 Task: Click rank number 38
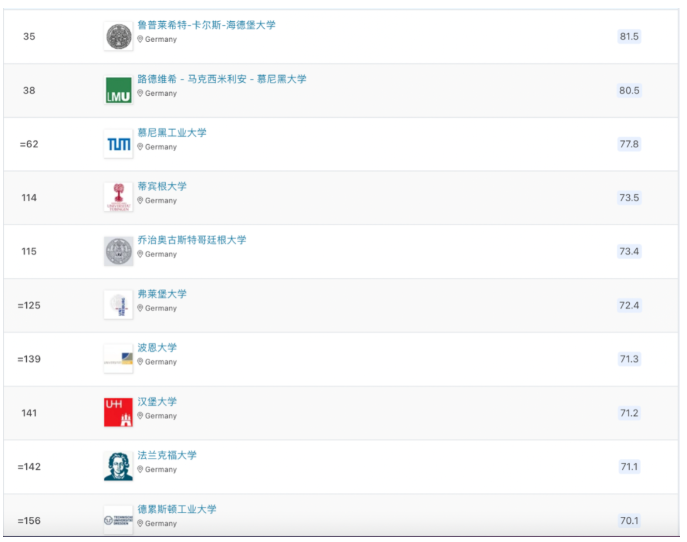click(x=29, y=90)
